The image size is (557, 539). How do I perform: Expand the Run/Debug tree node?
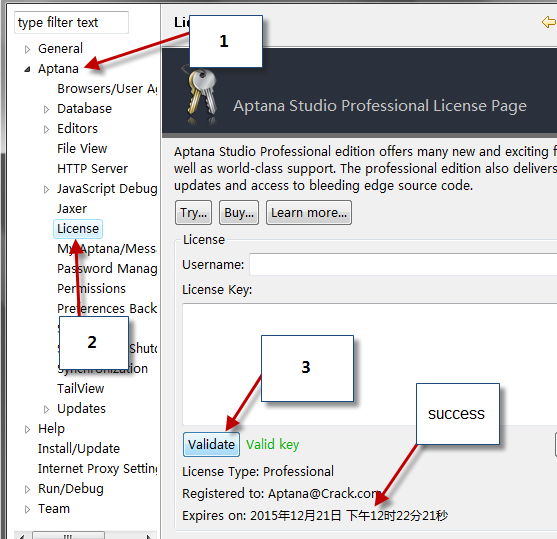tap(27, 489)
